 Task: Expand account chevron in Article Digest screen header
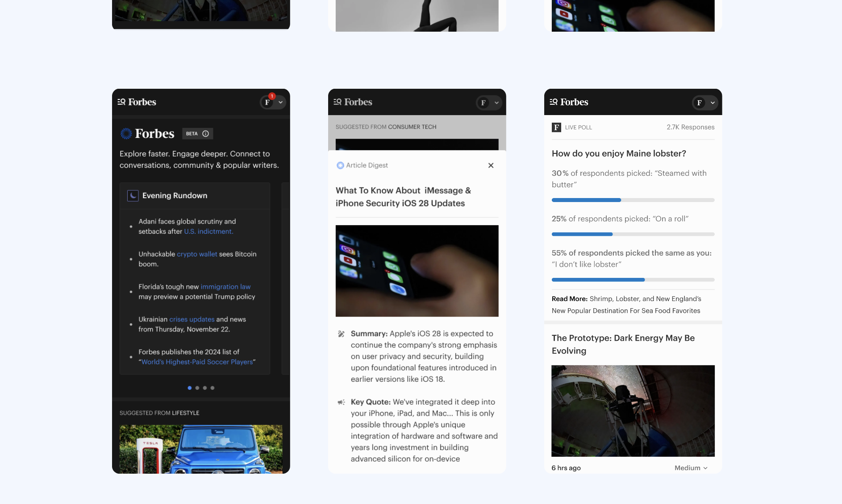click(496, 103)
